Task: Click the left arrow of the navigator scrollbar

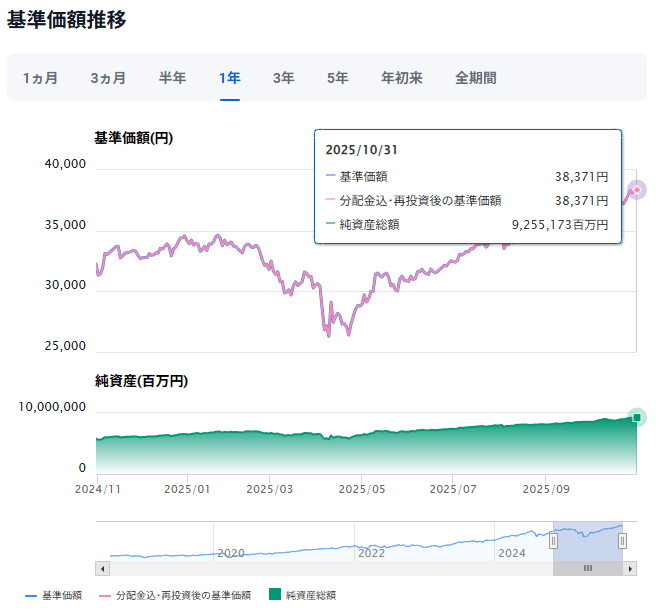Action: tap(103, 569)
